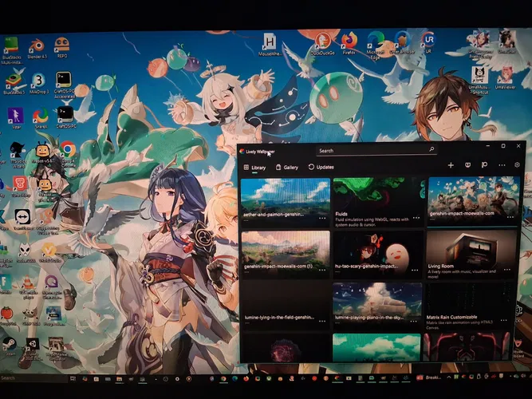Open Task View on the taskbar
The height and width of the screenshot is (399, 532).
[x=73, y=378]
